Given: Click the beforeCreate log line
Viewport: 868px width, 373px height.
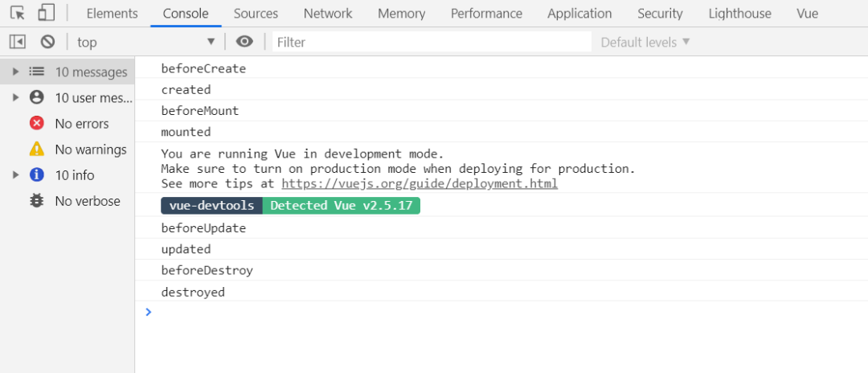Looking at the screenshot, I should (x=502, y=68).
